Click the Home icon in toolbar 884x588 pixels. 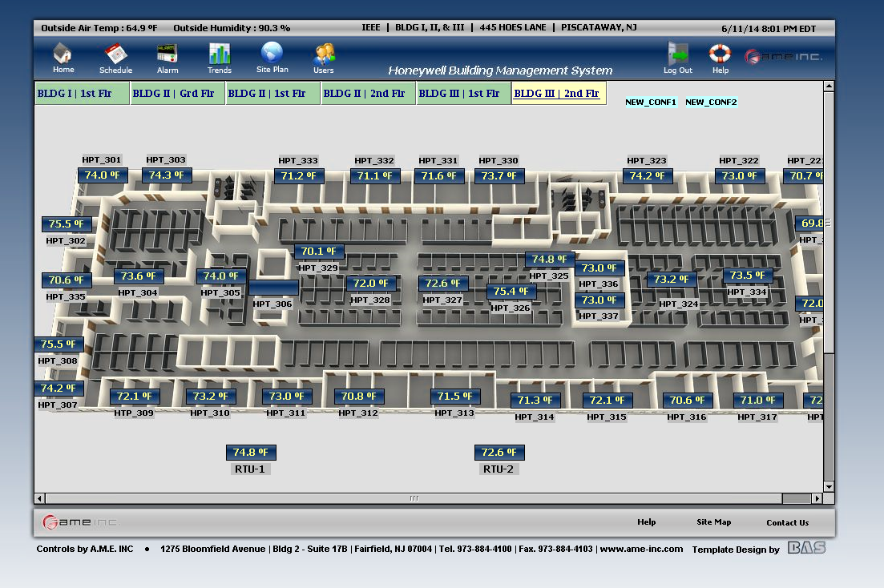pos(63,54)
